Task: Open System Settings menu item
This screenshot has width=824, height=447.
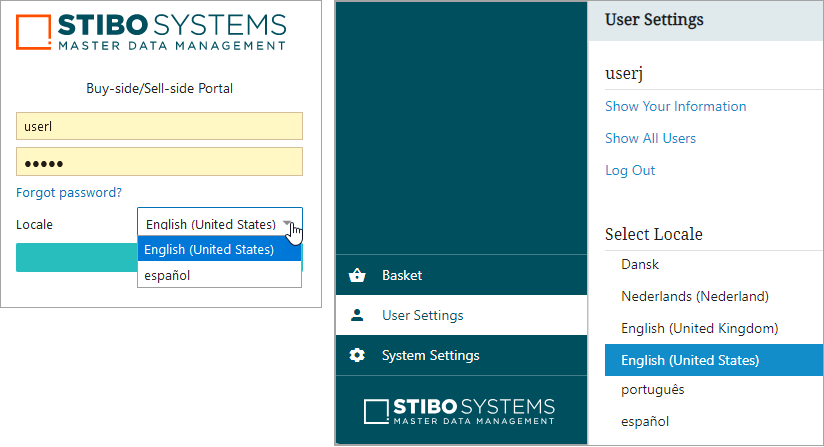Action: 430,355
